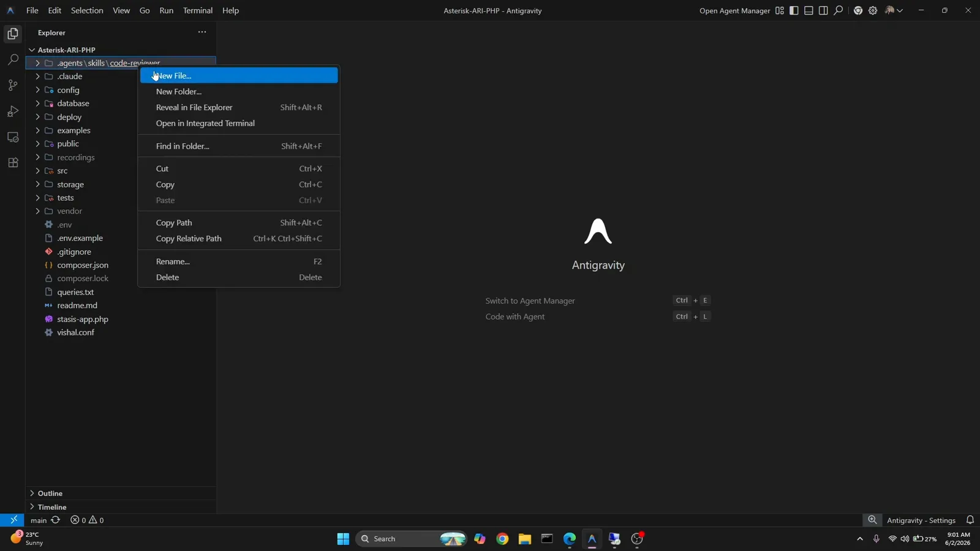The width and height of the screenshot is (980, 551).
Task: Expand the deploy folder
Action: point(37,117)
